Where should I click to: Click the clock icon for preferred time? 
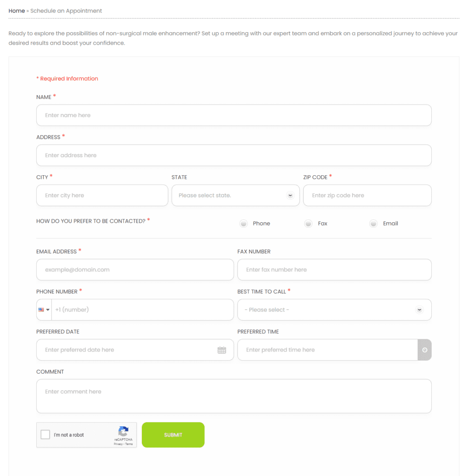[424, 350]
